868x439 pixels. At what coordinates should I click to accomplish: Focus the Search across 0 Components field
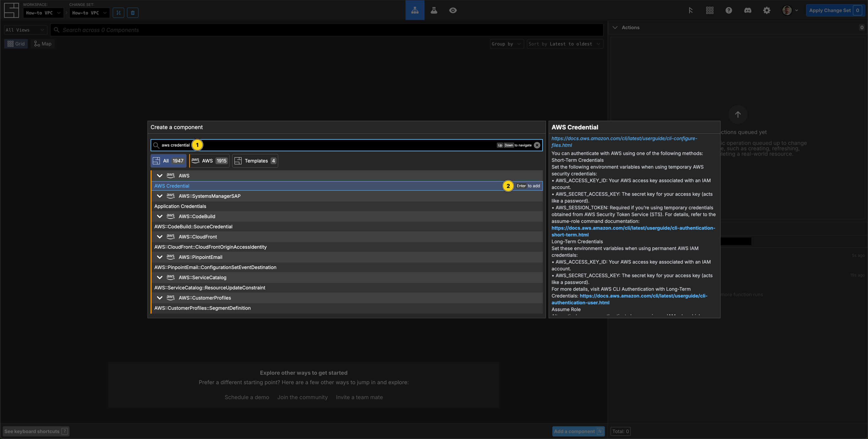click(x=326, y=30)
